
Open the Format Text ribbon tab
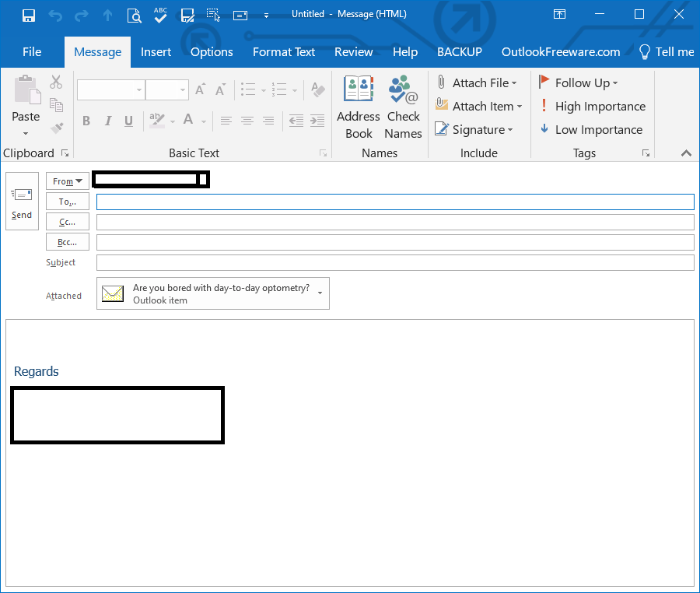point(283,51)
